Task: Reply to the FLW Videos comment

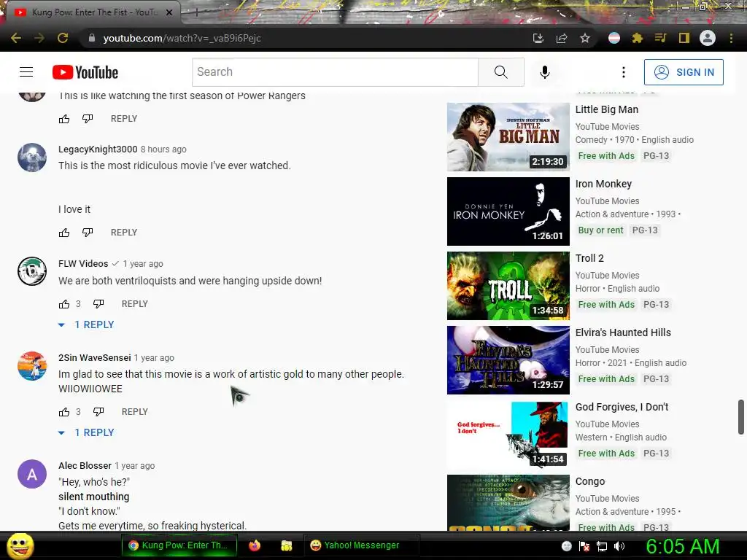Action: click(x=135, y=304)
